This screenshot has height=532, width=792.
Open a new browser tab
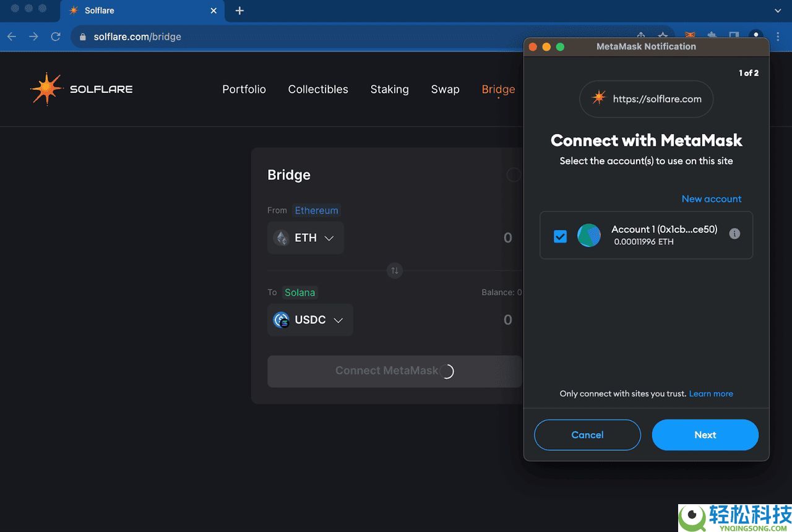point(239,11)
